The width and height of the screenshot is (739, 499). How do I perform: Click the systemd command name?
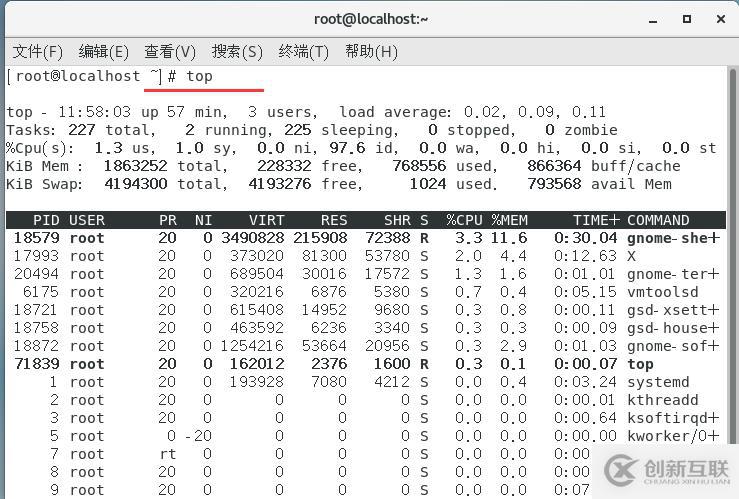(658, 382)
